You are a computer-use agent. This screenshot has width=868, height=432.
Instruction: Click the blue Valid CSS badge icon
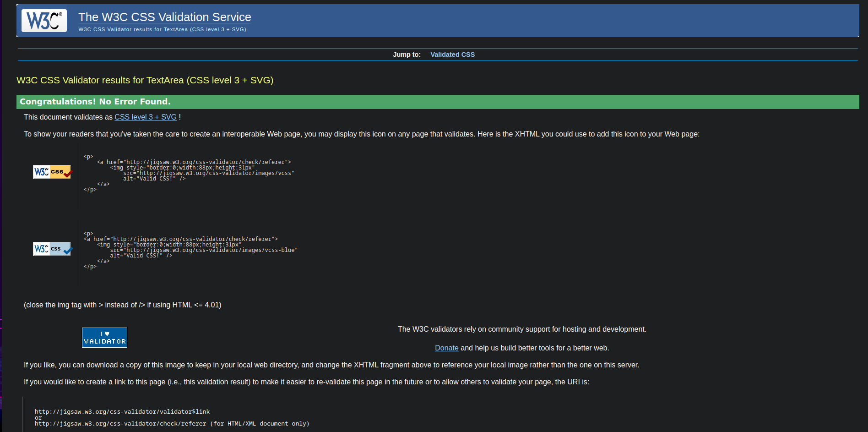[x=52, y=249]
